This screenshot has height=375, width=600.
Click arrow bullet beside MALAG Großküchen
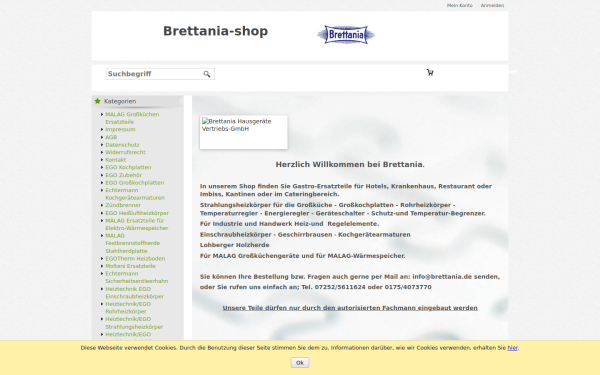[x=102, y=114]
